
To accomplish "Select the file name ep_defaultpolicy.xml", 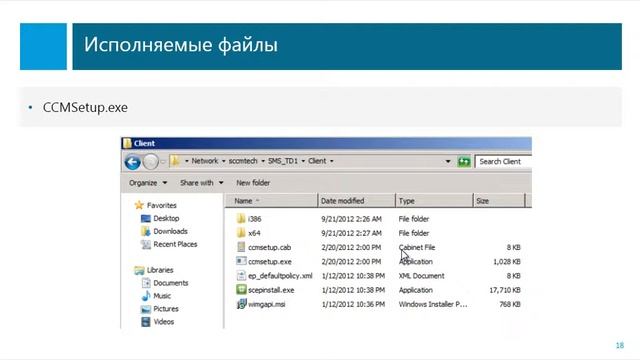I will click(x=280, y=276).
